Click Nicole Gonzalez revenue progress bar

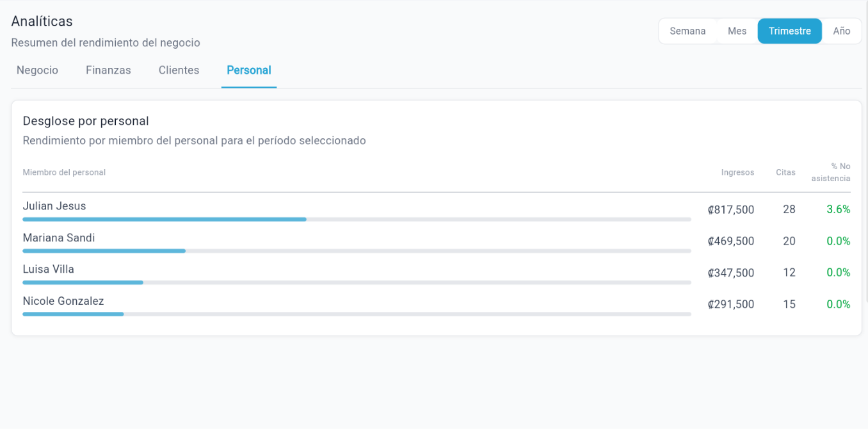click(x=357, y=314)
